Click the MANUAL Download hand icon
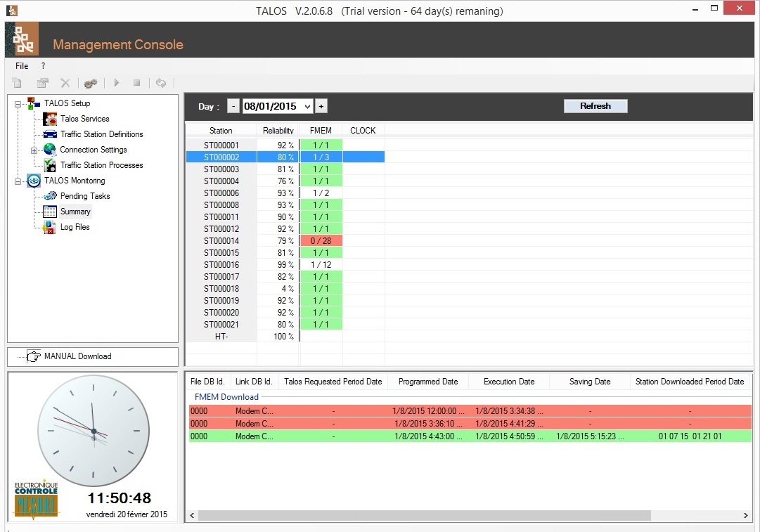 [x=34, y=356]
